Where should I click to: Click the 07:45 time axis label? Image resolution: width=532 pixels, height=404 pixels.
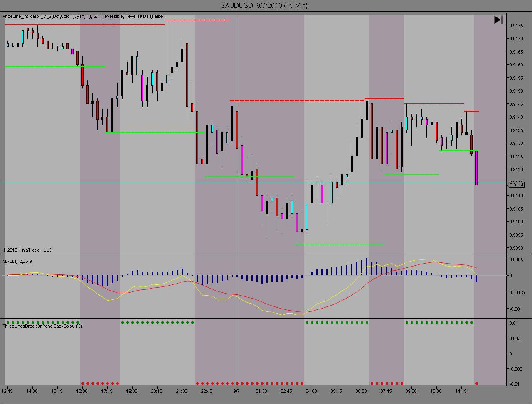click(x=386, y=391)
